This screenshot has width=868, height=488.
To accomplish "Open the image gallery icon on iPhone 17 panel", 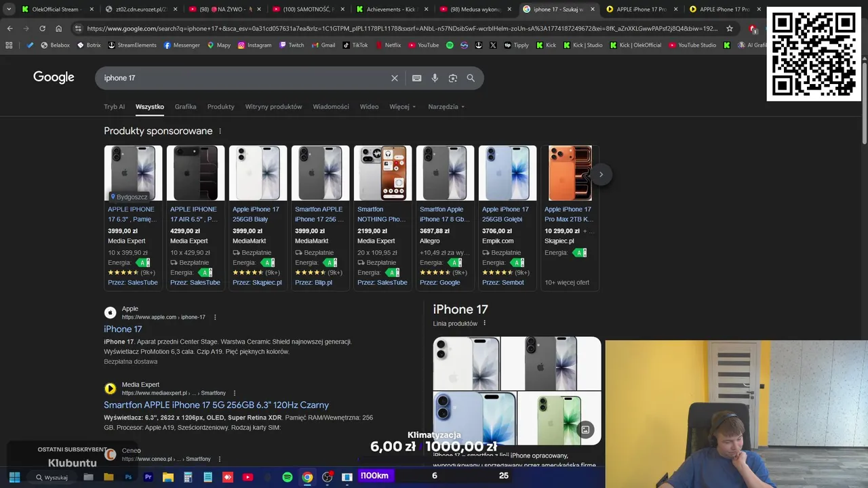I will coord(585,429).
